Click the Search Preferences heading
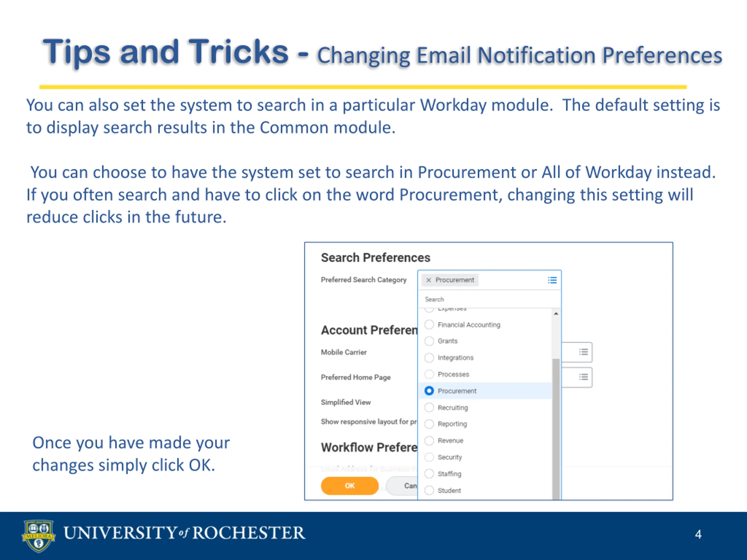 point(376,258)
